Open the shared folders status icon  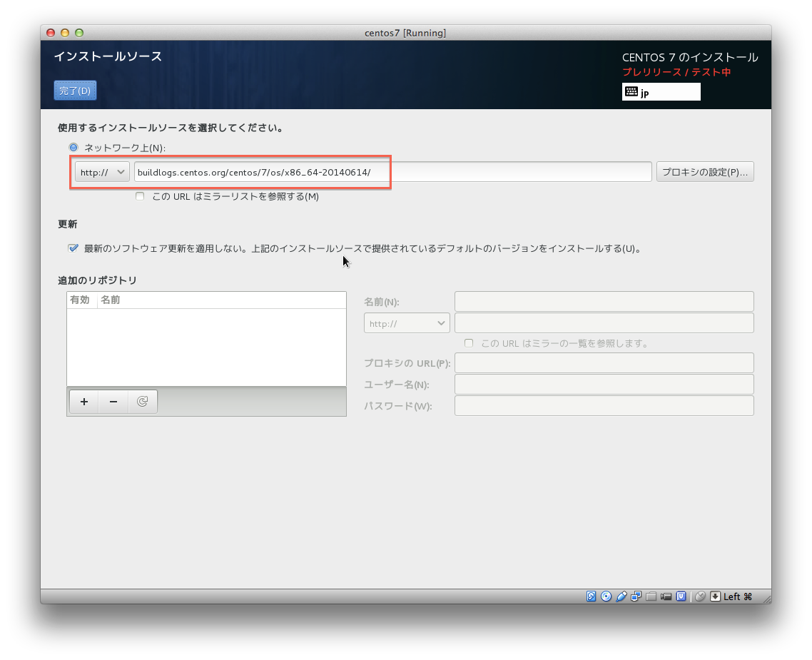(651, 596)
